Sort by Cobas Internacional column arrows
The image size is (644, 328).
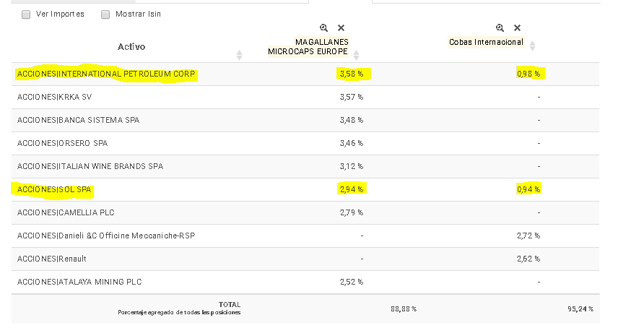tap(532, 46)
